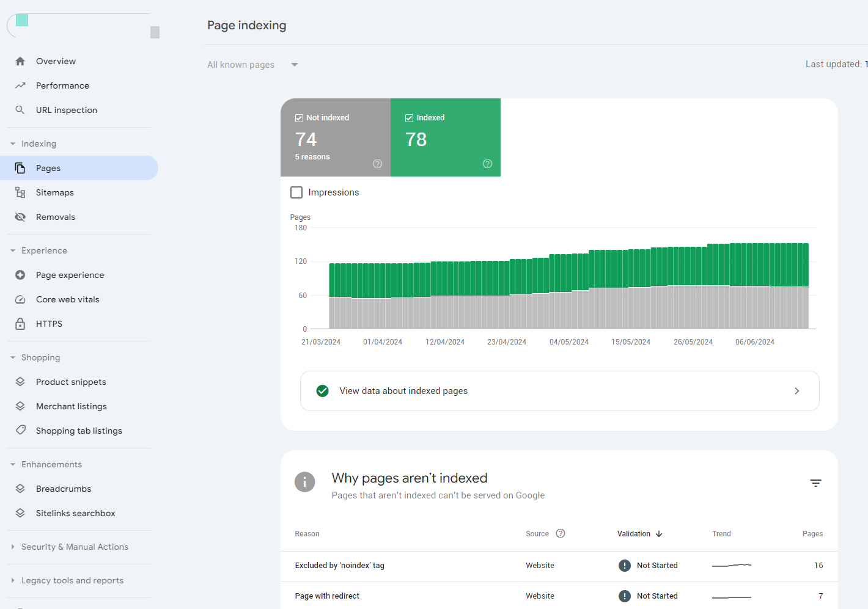Click help icon on Not indexed card
The height and width of the screenshot is (609, 868).
[377, 164]
